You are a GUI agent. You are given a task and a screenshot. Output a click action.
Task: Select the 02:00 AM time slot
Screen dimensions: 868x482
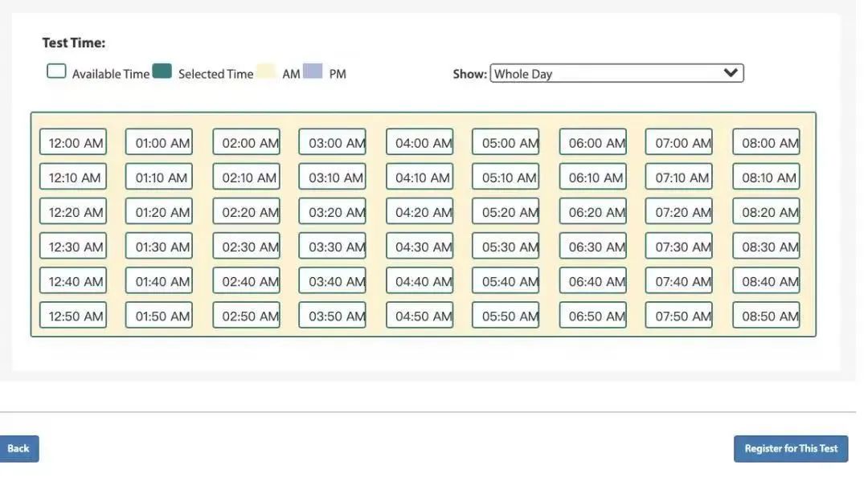(247, 142)
